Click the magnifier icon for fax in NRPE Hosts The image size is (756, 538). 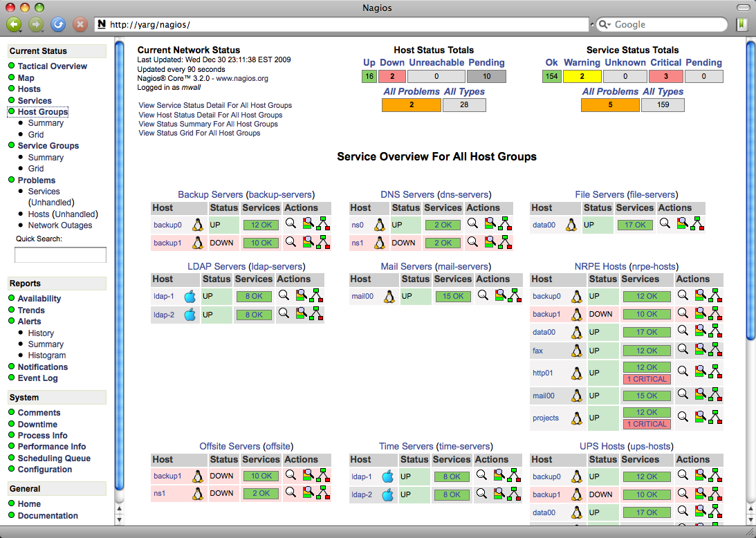[683, 350]
